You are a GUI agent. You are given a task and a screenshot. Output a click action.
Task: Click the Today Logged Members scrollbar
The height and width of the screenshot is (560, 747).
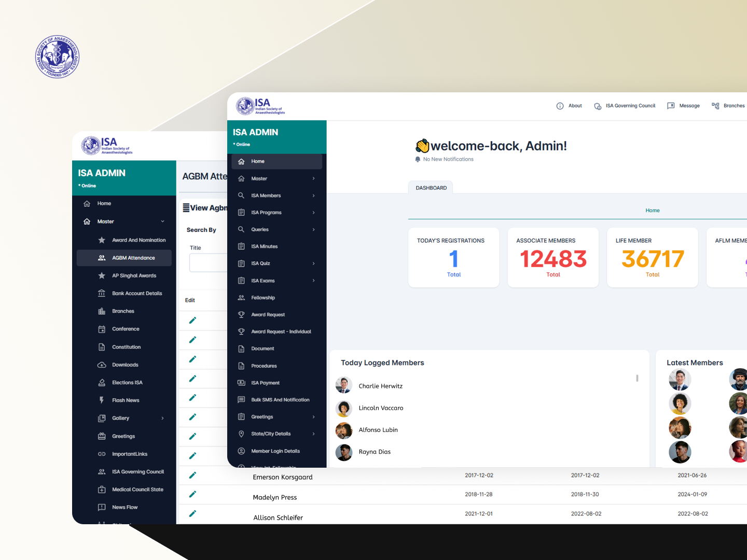(637, 379)
